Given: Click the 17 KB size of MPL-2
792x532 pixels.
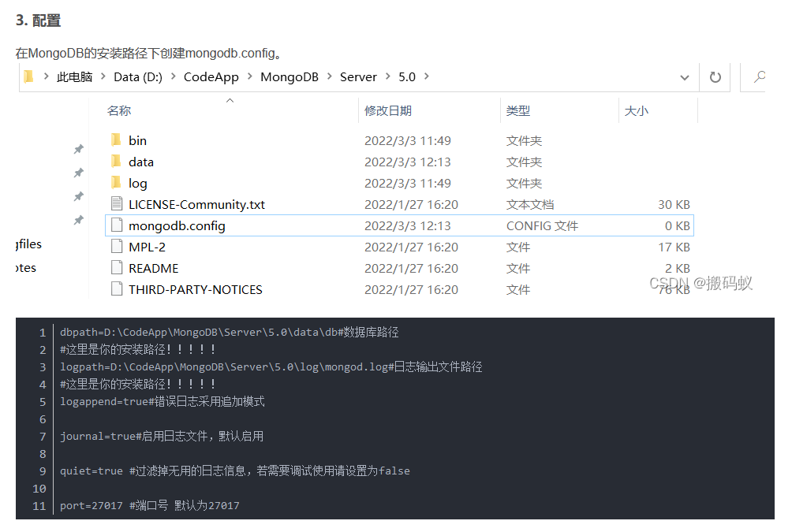Looking at the screenshot, I should [x=674, y=247].
